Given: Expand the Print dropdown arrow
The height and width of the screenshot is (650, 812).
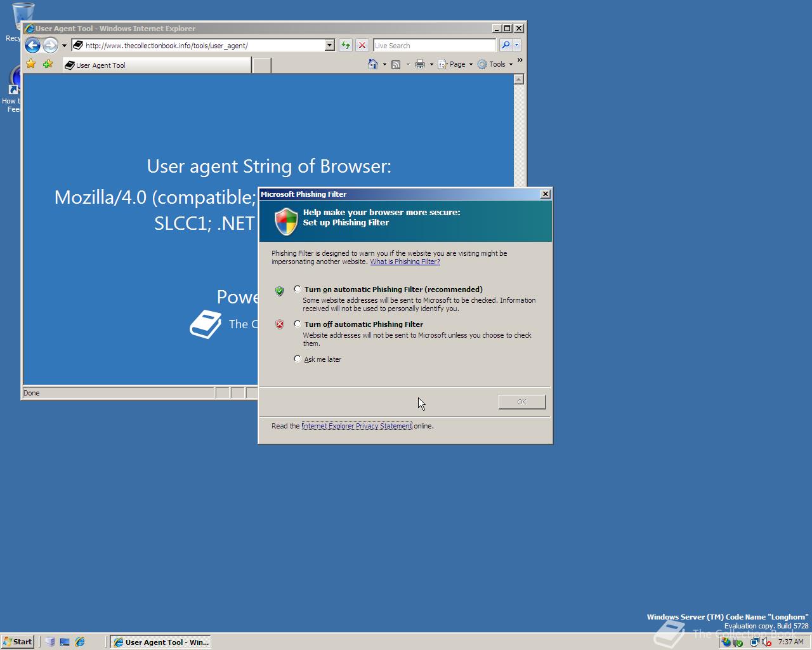Looking at the screenshot, I should 431,64.
